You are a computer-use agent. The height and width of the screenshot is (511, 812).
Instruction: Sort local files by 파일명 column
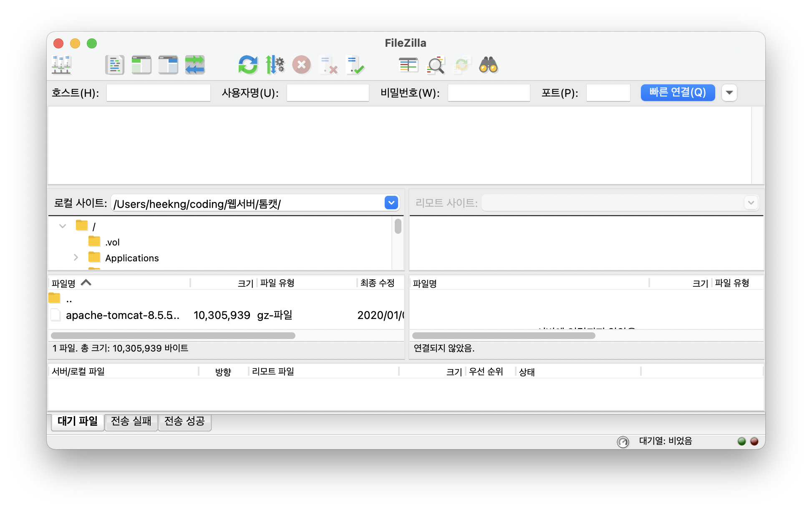pos(119,283)
